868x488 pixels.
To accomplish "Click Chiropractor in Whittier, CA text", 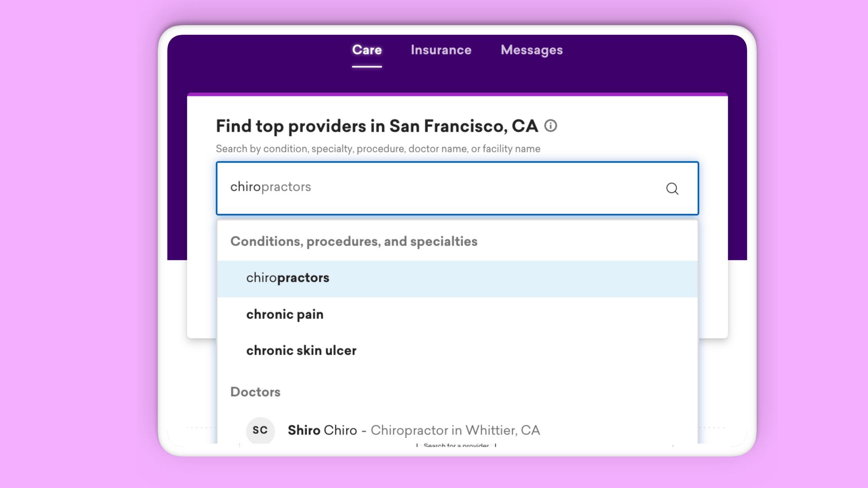I will 455,430.
